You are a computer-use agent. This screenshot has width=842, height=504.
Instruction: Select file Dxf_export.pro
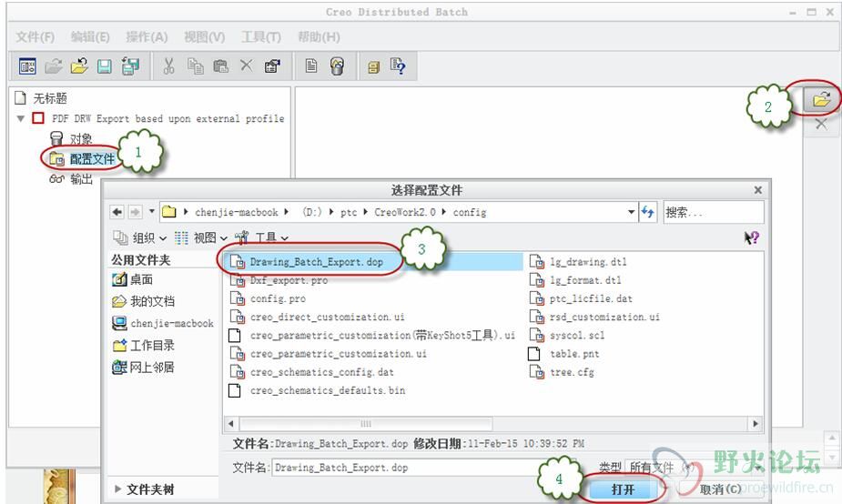pyautogui.click(x=289, y=280)
